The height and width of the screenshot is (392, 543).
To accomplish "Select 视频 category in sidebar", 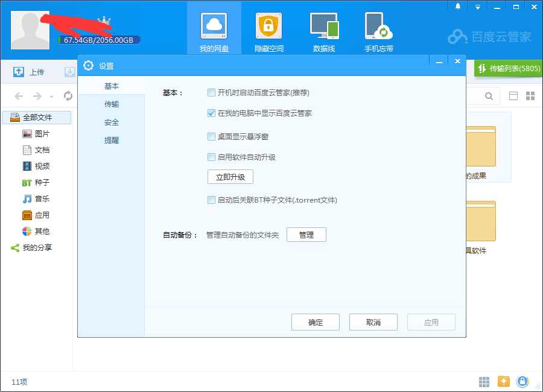I will pyautogui.click(x=36, y=166).
